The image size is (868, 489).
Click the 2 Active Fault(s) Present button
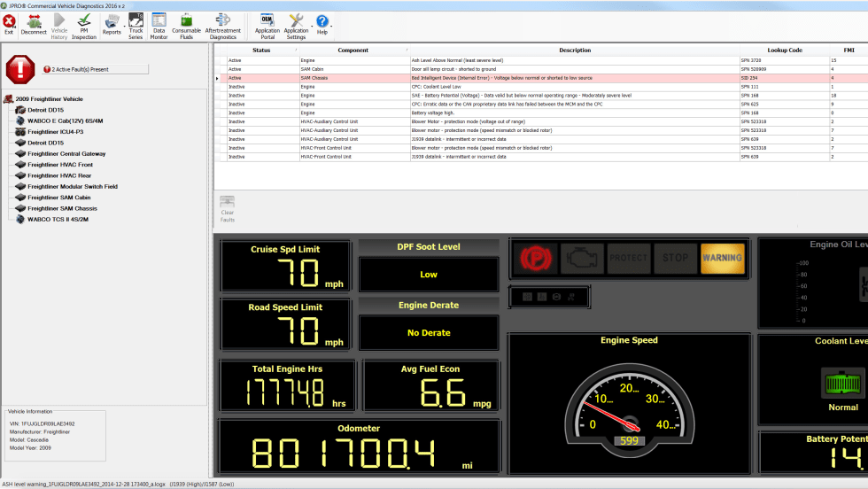(x=96, y=68)
